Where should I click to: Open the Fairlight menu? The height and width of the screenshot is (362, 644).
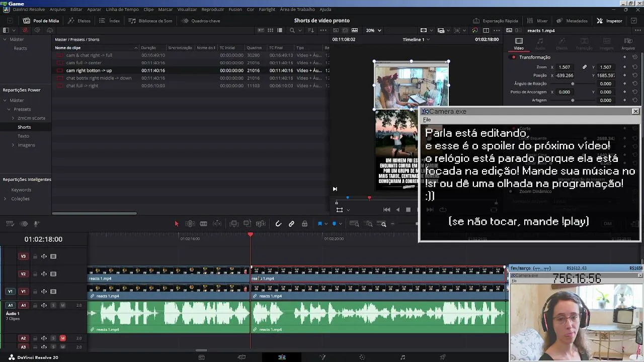267,10
